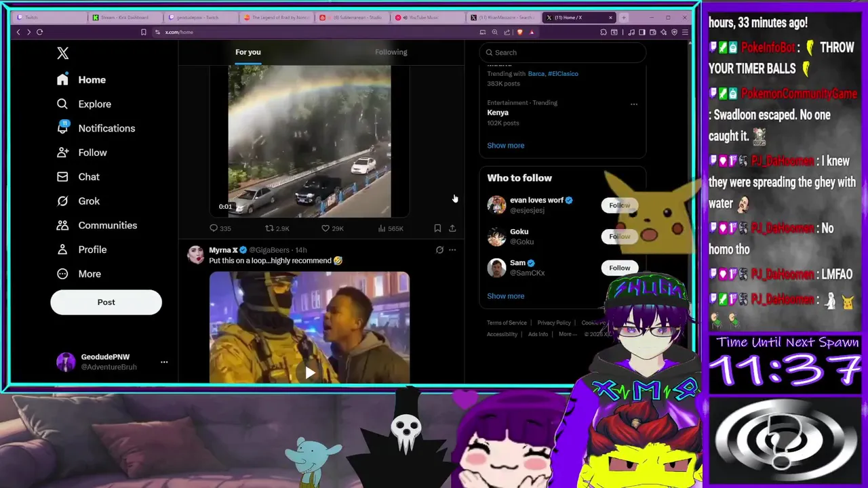Play the video in Myrna's post
Image resolution: width=868 pixels, height=488 pixels.
[310, 372]
